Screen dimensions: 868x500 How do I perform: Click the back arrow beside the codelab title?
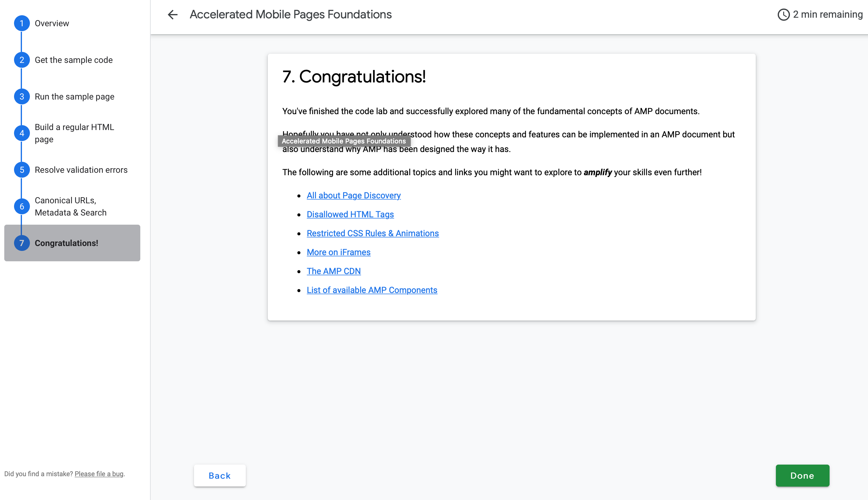point(173,14)
